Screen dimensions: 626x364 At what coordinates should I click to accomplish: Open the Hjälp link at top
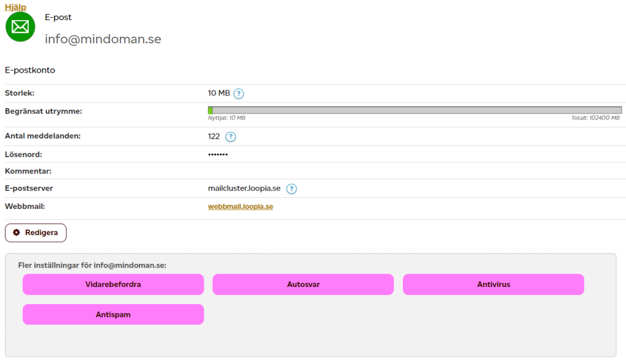15,7
